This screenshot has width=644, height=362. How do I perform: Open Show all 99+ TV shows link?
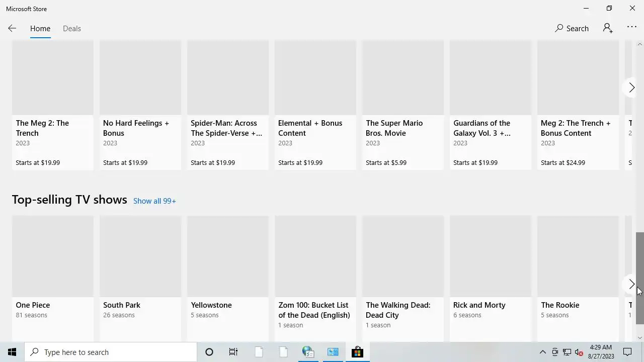[x=154, y=201]
